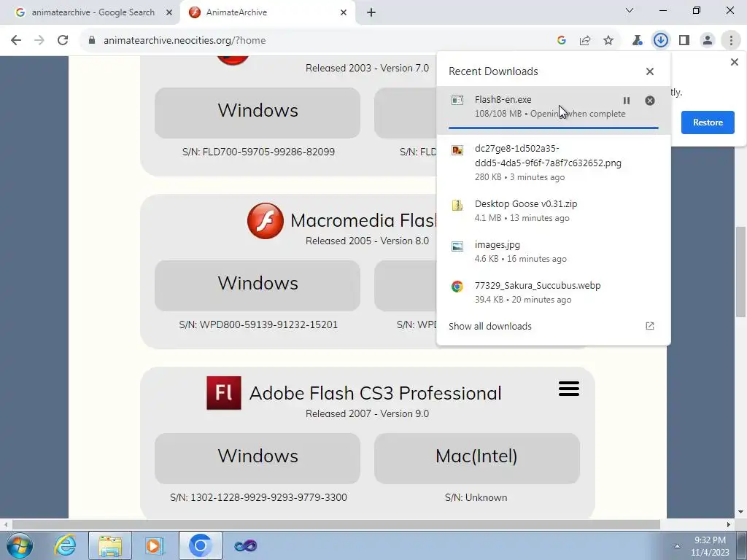Open Flash8-en.exe file icon in downloads
The height and width of the screenshot is (560, 747).
click(x=457, y=100)
